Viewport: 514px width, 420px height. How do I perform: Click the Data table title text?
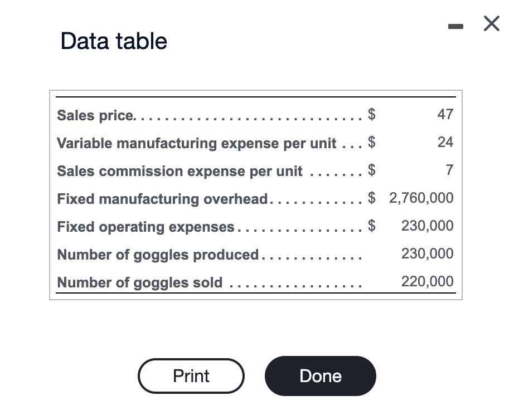113,41
